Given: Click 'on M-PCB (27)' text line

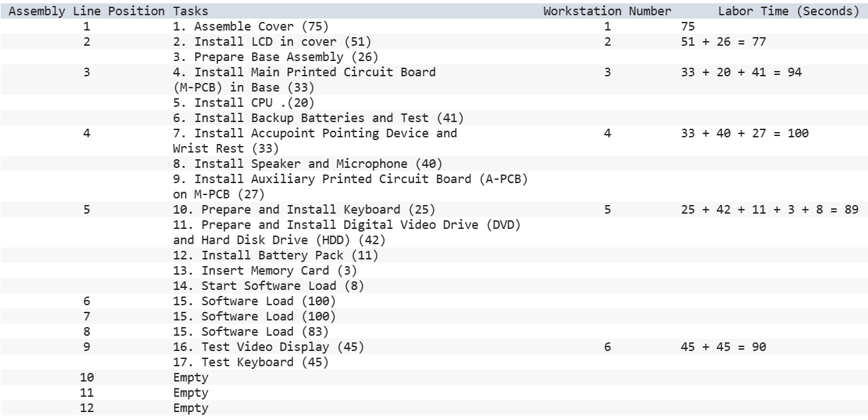Looking at the screenshot, I should (x=219, y=195).
